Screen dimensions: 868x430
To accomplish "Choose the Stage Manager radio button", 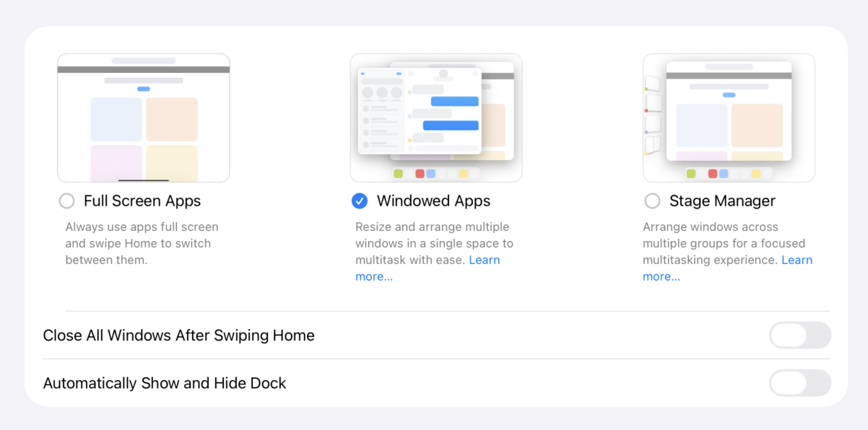I will click(652, 201).
